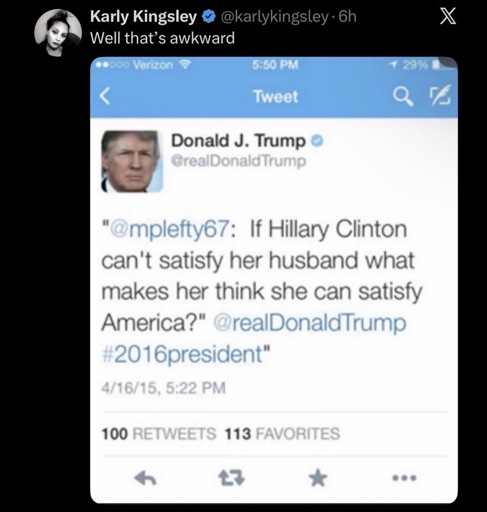
Task: View the 113 FAVORITES list
Action: click(282, 434)
